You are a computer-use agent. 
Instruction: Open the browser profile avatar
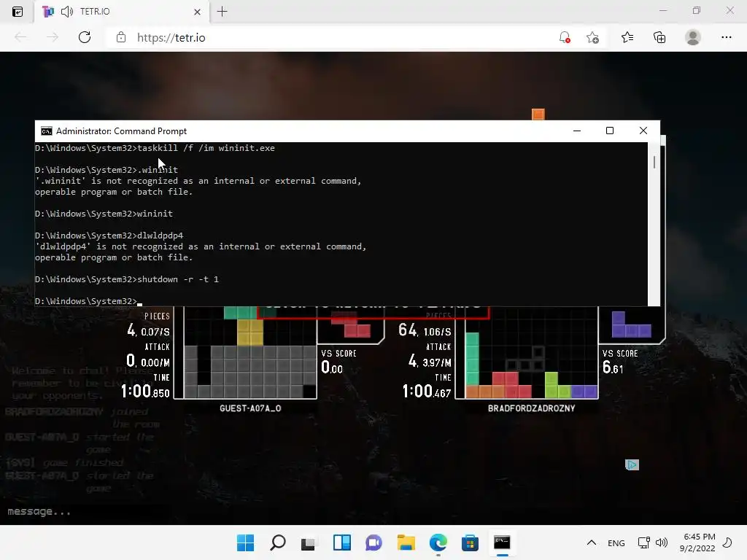click(x=693, y=37)
